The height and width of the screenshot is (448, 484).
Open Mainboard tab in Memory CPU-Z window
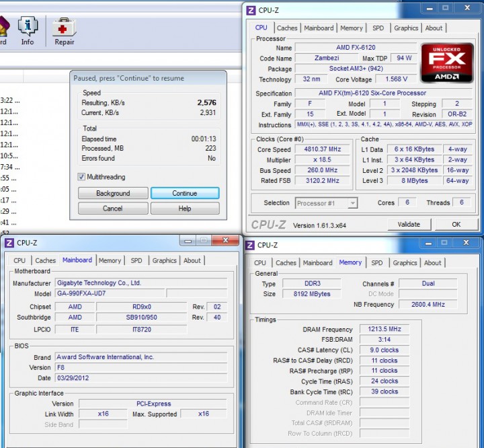pyautogui.click(x=317, y=262)
